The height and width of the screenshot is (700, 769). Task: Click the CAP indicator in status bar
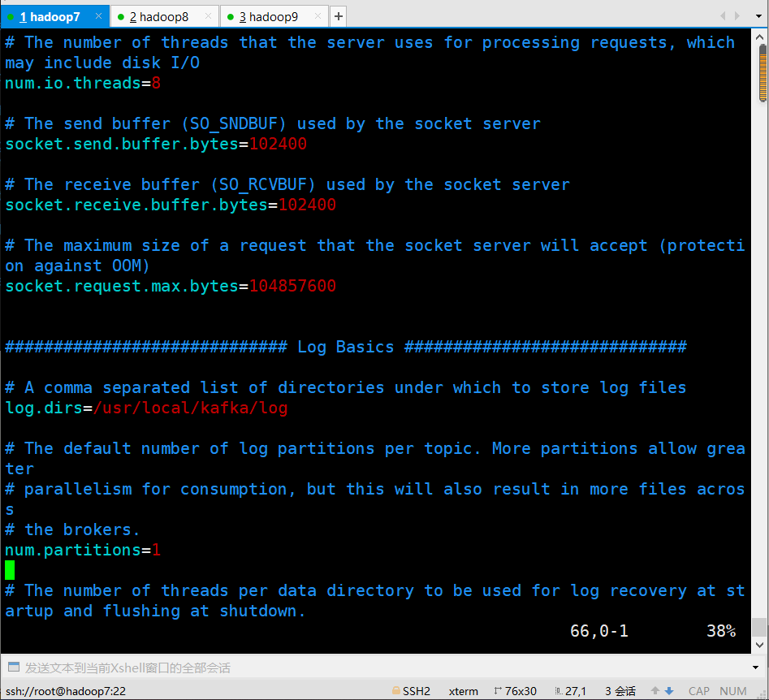tap(699, 691)
